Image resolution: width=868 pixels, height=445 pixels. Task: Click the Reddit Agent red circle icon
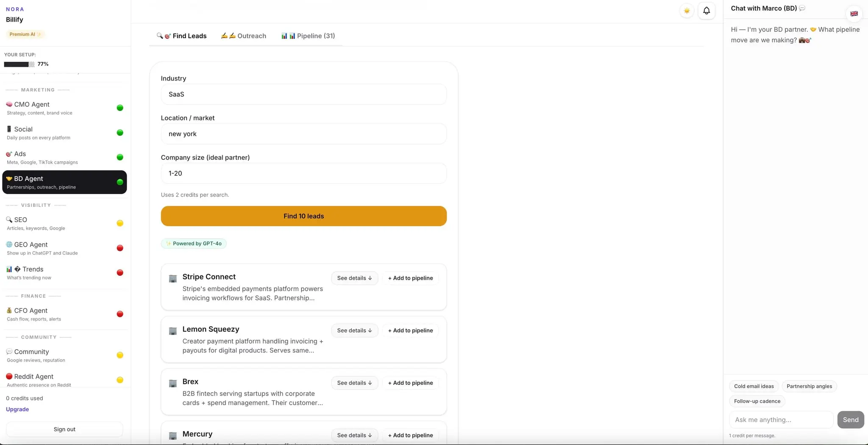[x=9, y=376]
